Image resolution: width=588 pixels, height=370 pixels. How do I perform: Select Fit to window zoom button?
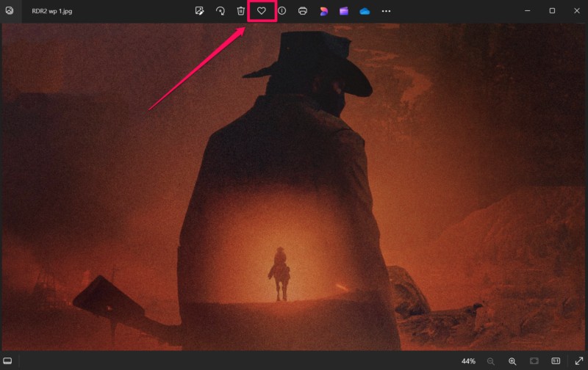[534, 361]
